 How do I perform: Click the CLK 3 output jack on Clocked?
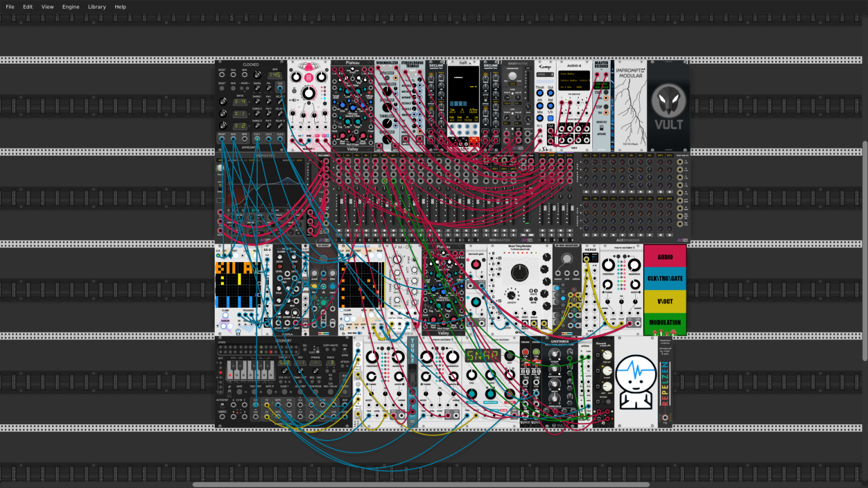tap(280, 138)
